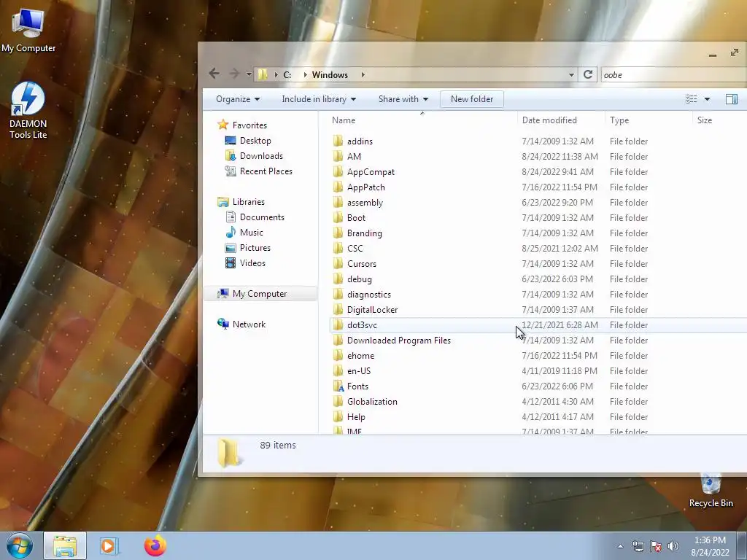Click the diagnostics folder name
The width and height of the screenshot is (747, 560).
[x=368, y=295]
